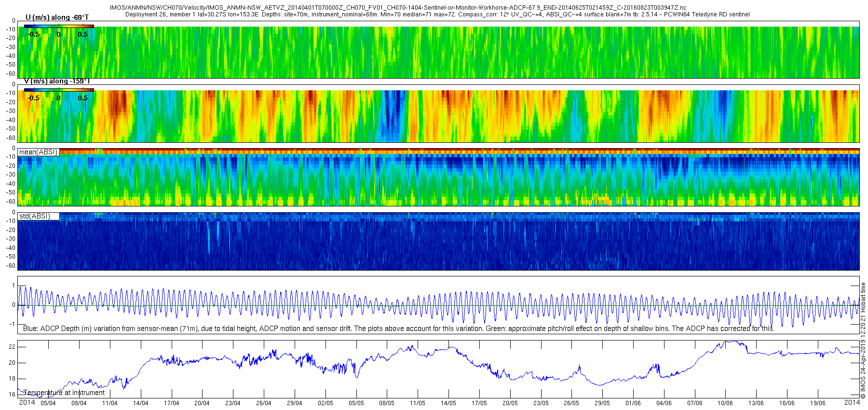This screenshot has height=410, width=868.
Task: Click the 'V (m/s) along -159°T' title
Action: pos(57,82)
